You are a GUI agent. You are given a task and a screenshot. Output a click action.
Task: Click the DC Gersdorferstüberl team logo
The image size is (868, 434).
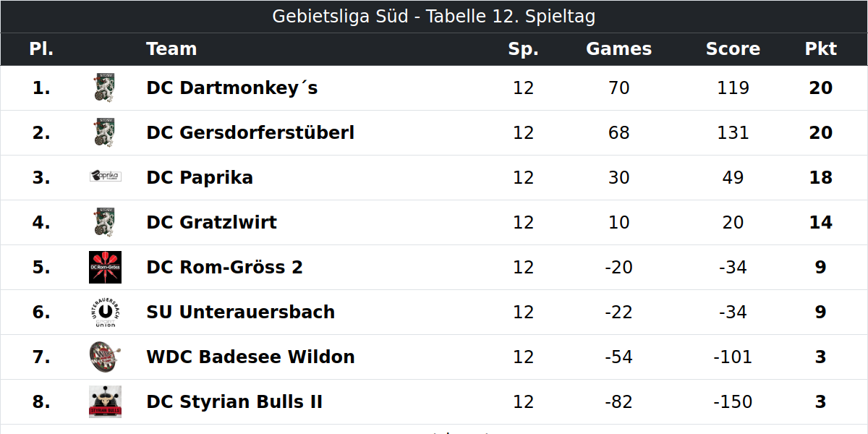[x=105, y=133]
